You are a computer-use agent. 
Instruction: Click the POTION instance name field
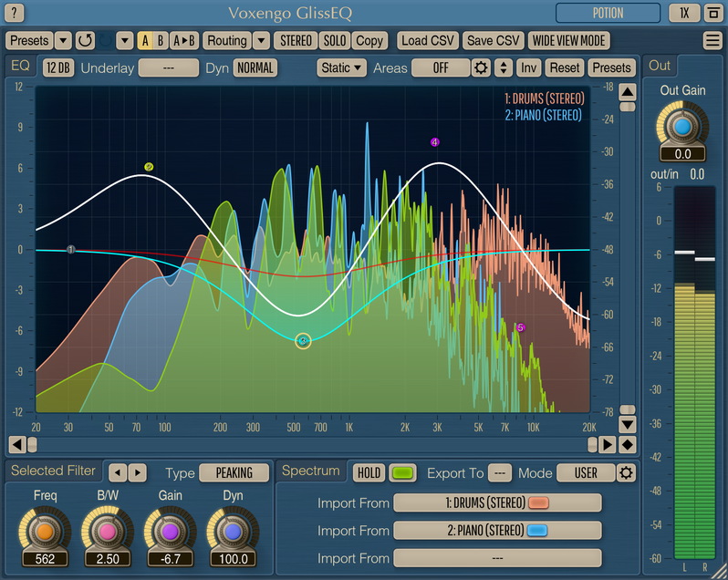tap(608, 13)
